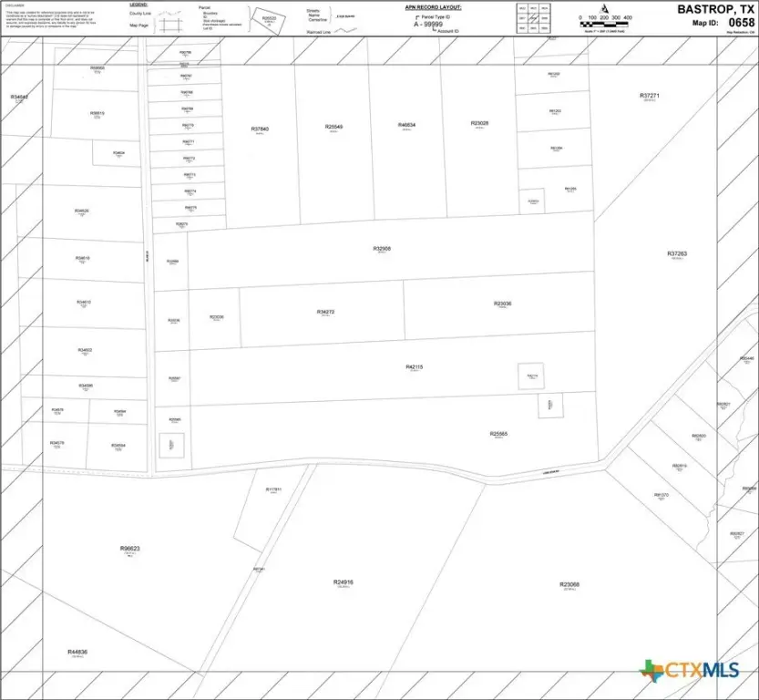Click the map page index grid
The height and width of the screenshot is (700, 759).
535,18
